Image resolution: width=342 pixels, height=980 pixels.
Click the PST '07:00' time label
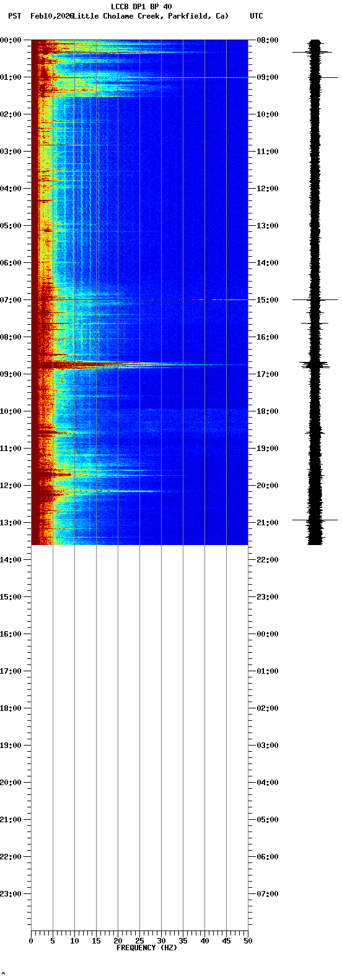11,300
